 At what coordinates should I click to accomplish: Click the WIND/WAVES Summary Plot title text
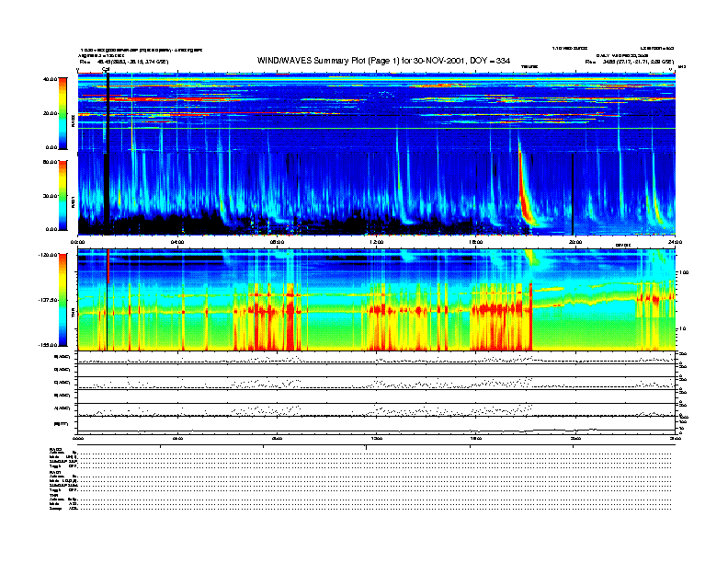point(383,61)
